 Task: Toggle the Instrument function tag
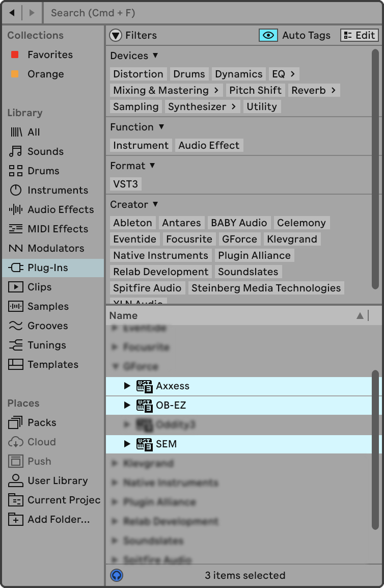point(141,146)
